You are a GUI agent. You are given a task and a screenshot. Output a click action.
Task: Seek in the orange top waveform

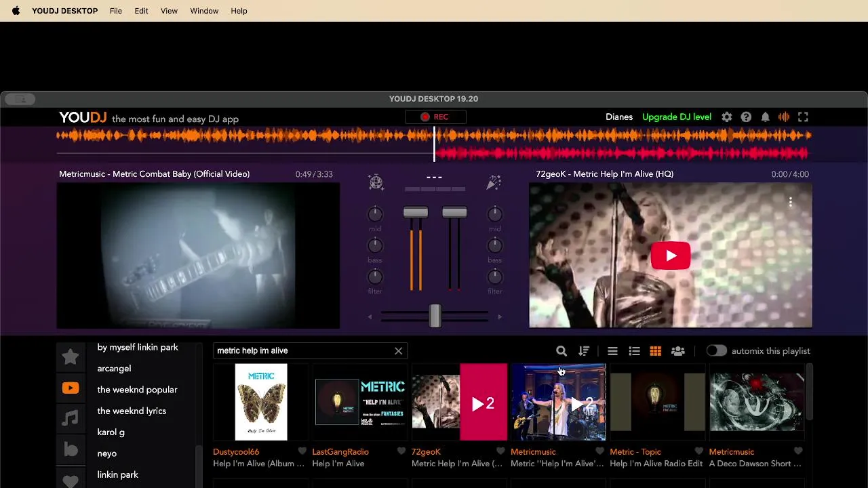[434, 136]
